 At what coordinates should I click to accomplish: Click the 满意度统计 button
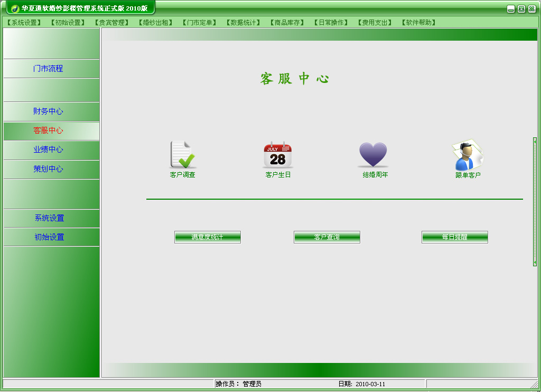point(207,237)
